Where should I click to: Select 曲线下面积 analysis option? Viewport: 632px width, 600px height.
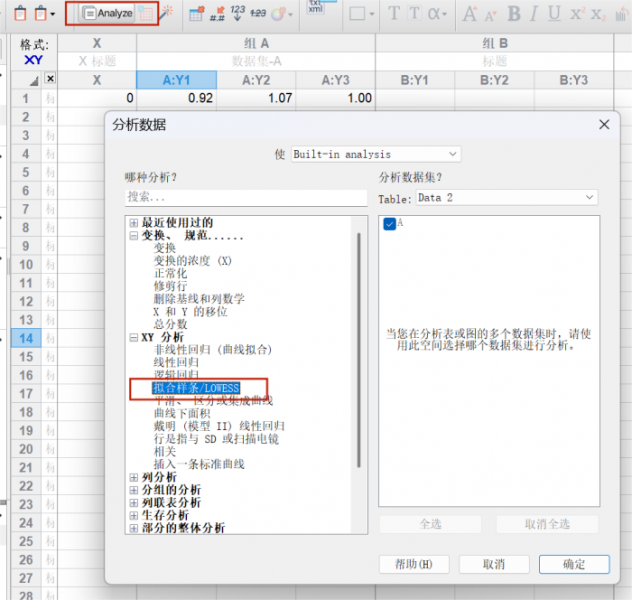point(181,413)
